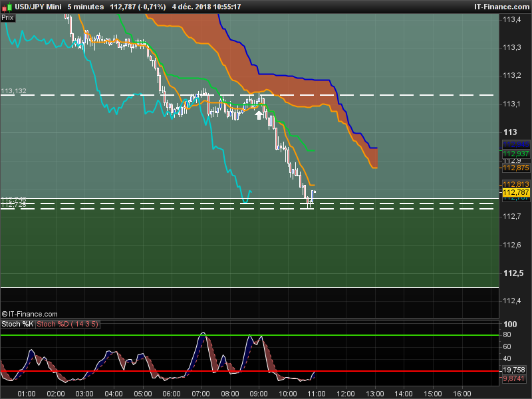Click the 112,7 price axis label
Screen dimensions: 532x399
(511, 217)
